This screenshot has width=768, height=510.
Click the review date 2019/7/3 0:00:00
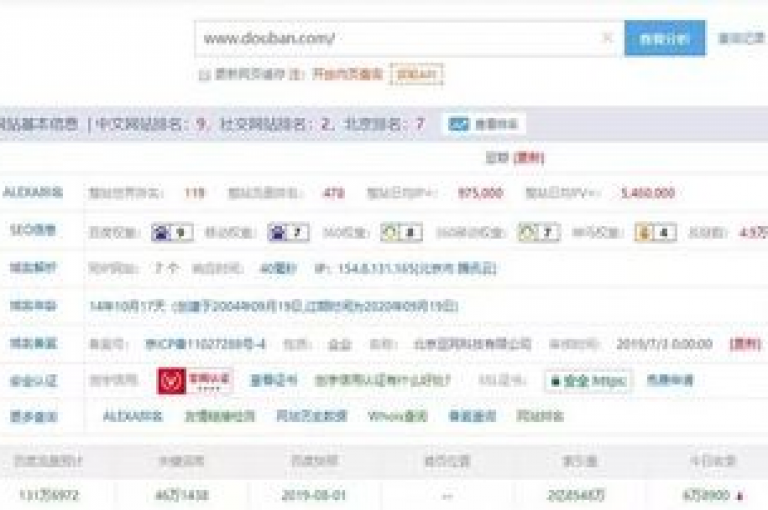(x=664, y=344)
